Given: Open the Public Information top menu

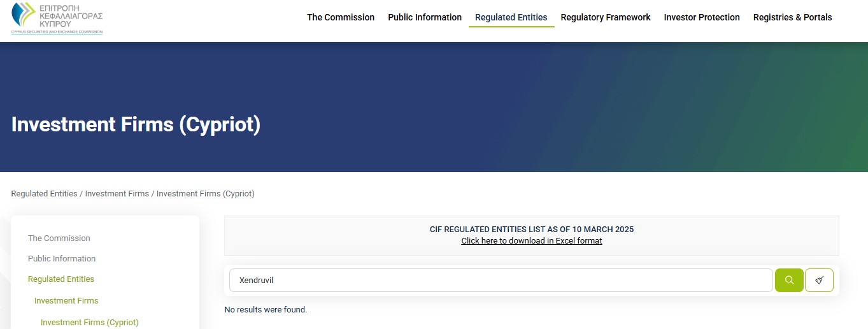Looking at the screenshot, I should click(425, 17).
